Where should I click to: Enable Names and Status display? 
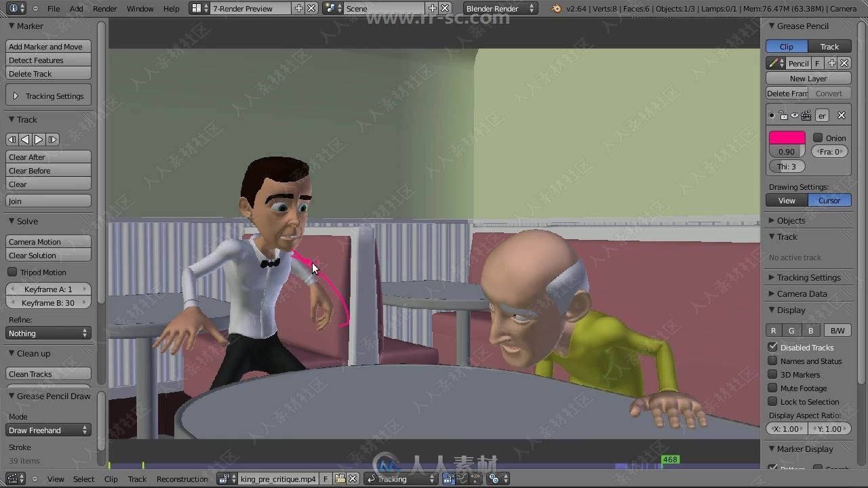(x=772, y=361)
